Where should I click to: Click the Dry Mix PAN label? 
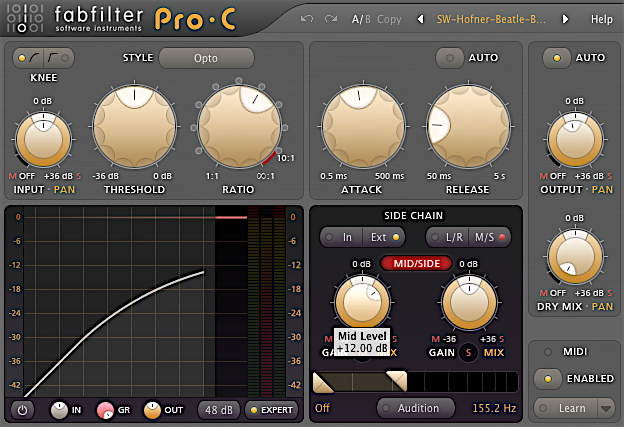(602, 306)
